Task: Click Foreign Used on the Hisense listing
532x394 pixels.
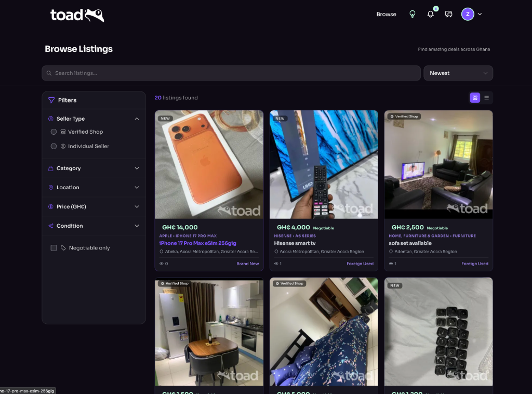Action: pyautogui.click(x=360, y=264)
